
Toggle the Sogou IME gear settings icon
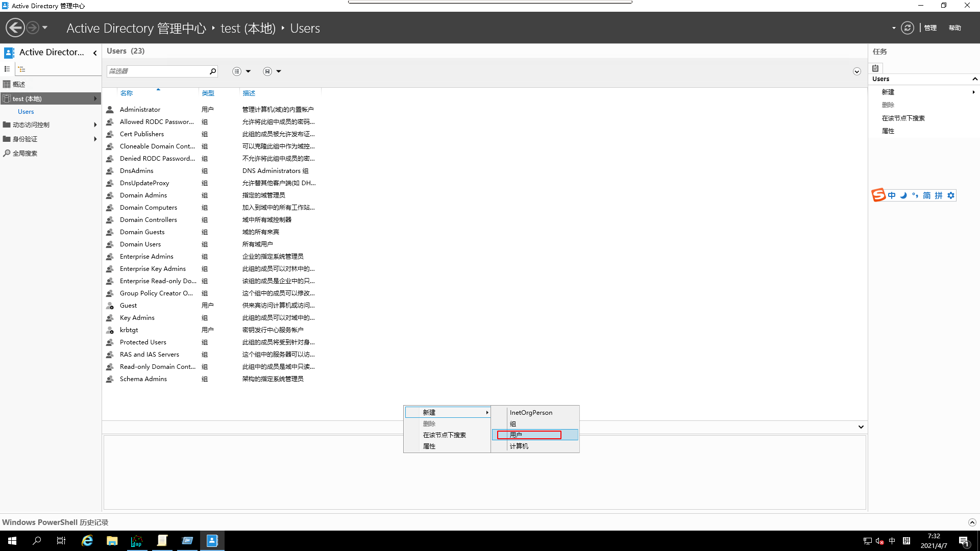pyautogui.click(x=950, y=195)
